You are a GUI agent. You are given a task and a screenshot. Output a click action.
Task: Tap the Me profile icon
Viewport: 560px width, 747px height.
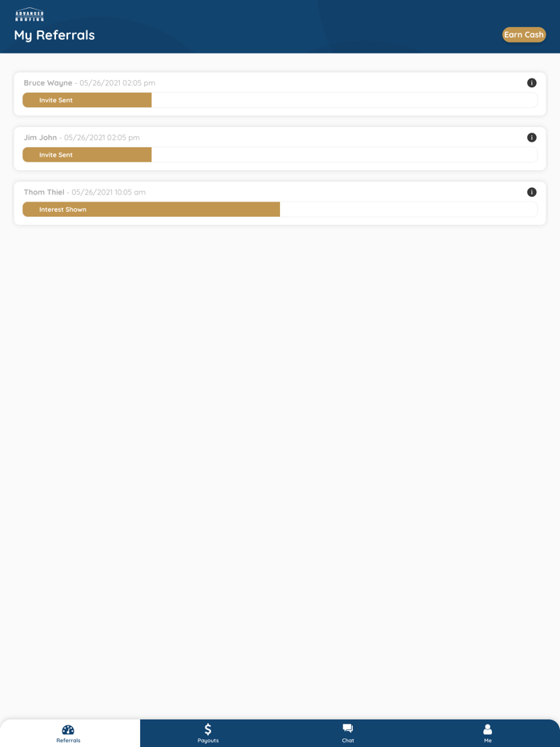pyautogui.click(x=487, y=729)
